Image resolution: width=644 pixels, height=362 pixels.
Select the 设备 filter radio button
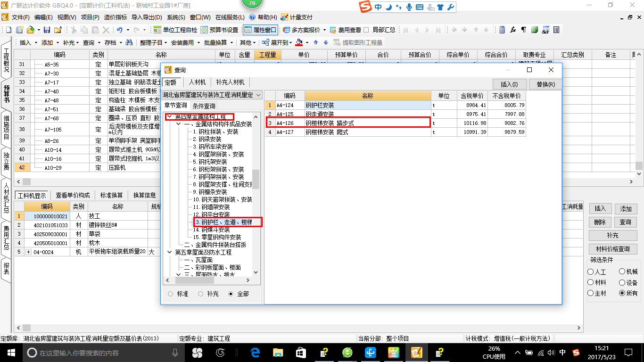[622, 282]
